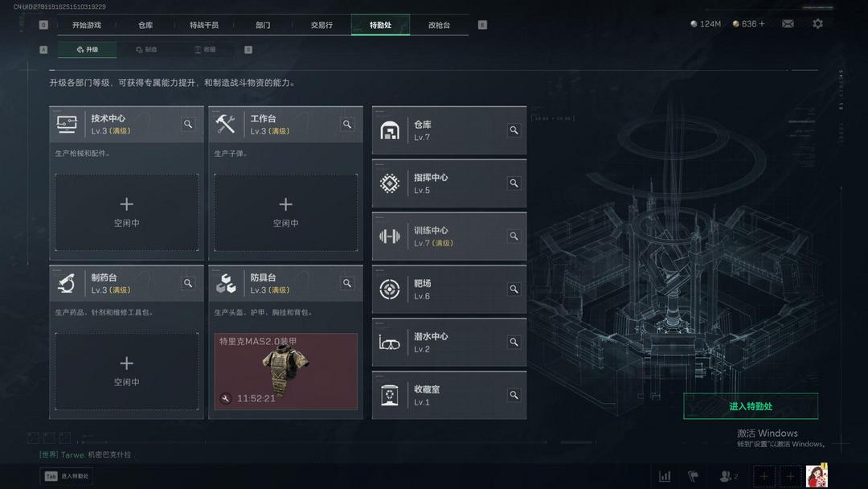The height and width of the screenshot is (489, 868).
Task: Click the statistics bar chart icon
Action: tap(665, 475)
